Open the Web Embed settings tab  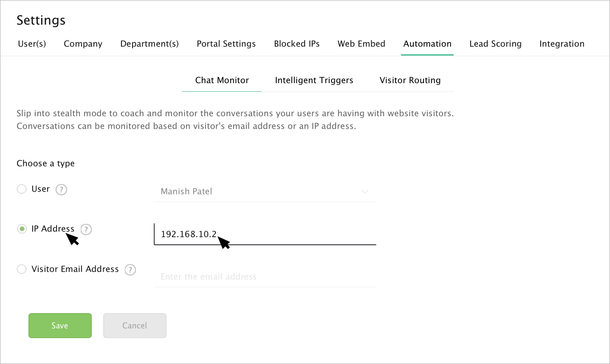[x=361, y=44]
